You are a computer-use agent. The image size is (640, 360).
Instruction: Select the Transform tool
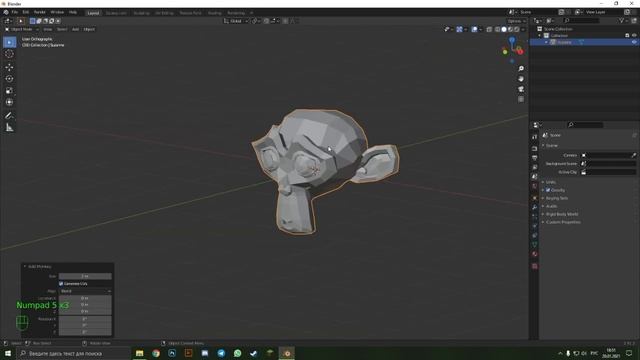(x=9, y=102)
